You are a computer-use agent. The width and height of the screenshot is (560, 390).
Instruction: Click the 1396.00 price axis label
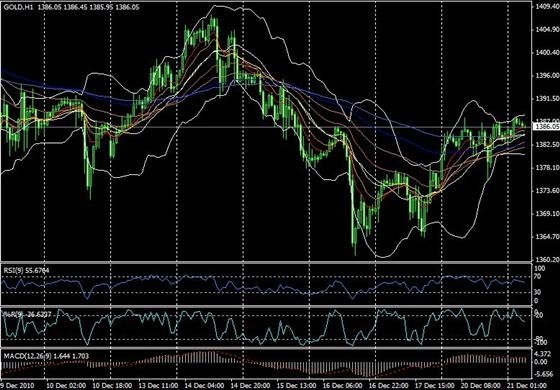[x=547, y=75]
